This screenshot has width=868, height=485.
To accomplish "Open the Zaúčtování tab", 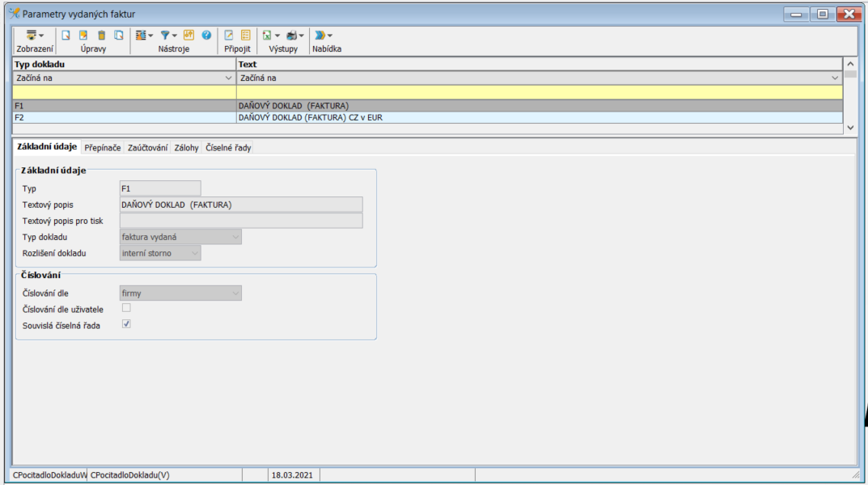I will (x=148, y=148).
